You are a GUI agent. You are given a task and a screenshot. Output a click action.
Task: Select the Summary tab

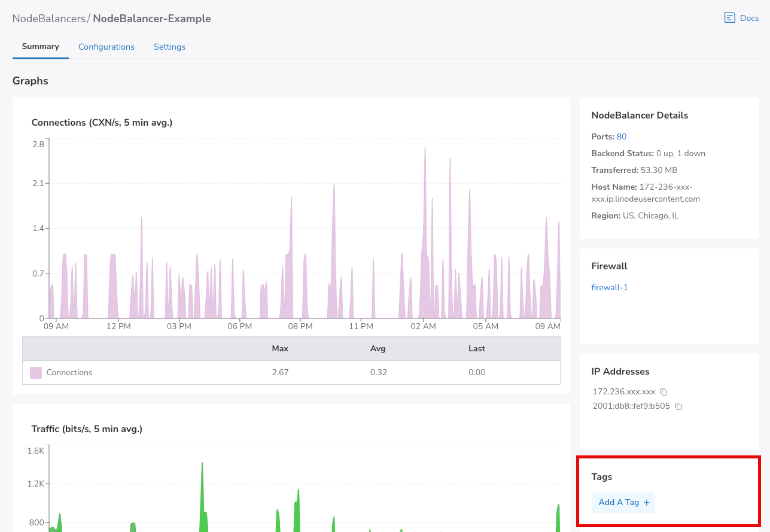click(x=41, y=47)
